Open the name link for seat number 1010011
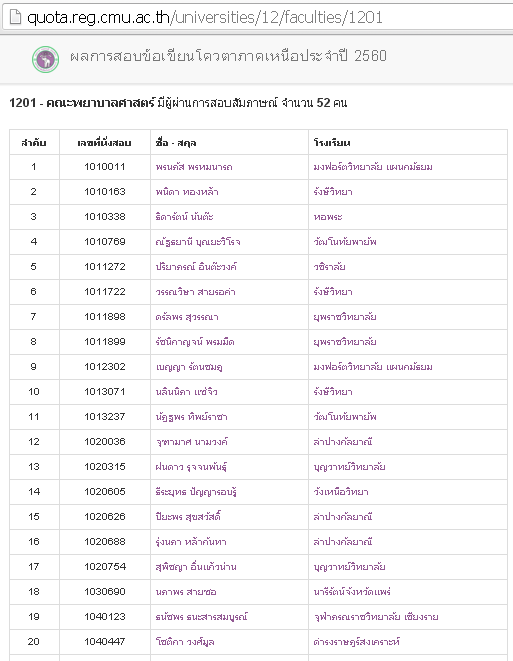 [x=194, y=167]
